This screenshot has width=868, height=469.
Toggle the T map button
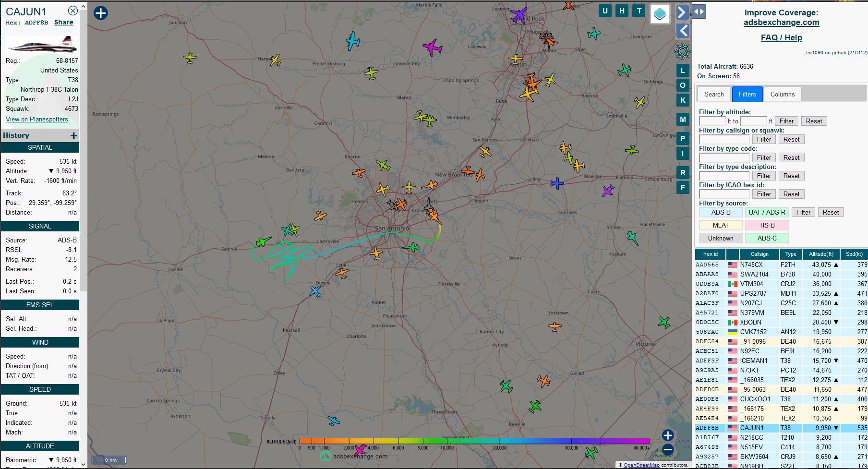[639, 11]
